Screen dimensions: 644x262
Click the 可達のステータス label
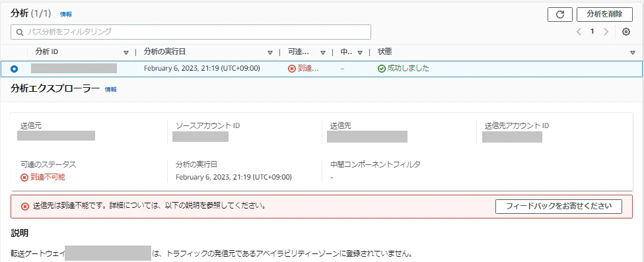point(48,164)
